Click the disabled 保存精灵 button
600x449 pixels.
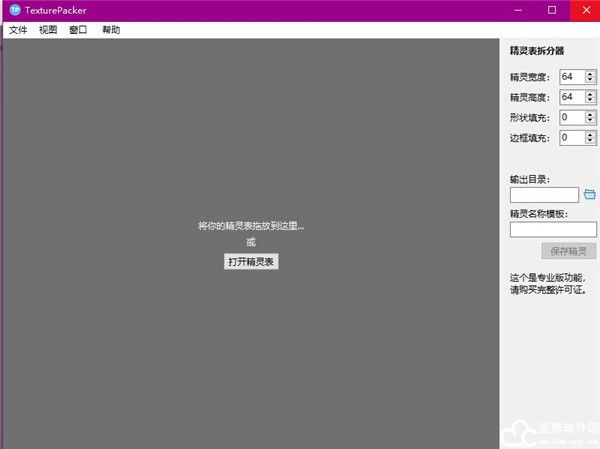click(x=568, y=251)
